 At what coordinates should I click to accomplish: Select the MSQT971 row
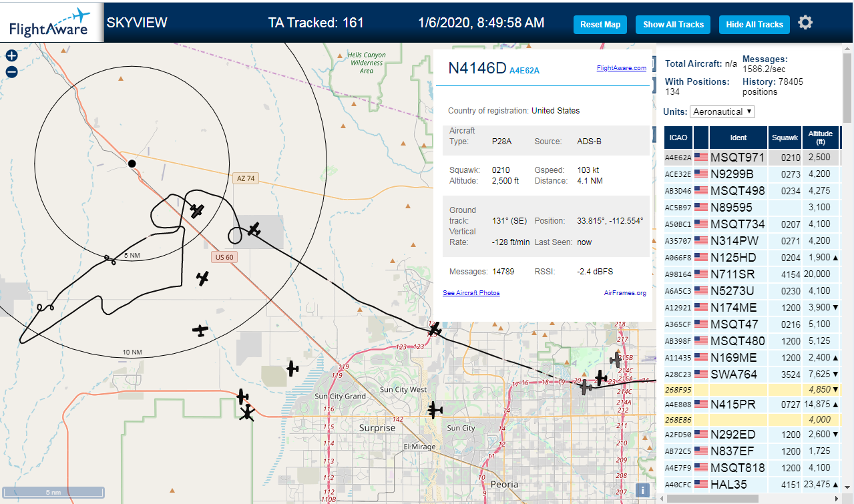click(752, 158)
